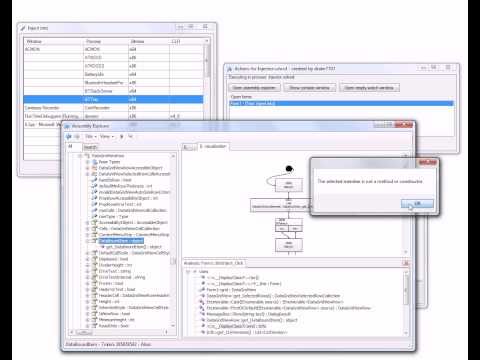The image size is (480, 360).
Task: Select MessageBox::Show entry in Analysis panel
Action: (248, 314)
